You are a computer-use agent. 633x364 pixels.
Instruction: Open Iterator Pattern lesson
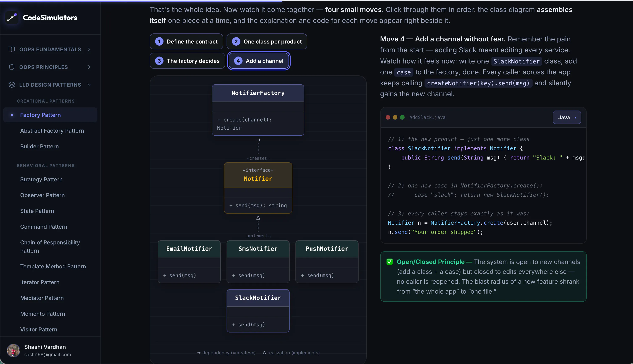point(40,282)
